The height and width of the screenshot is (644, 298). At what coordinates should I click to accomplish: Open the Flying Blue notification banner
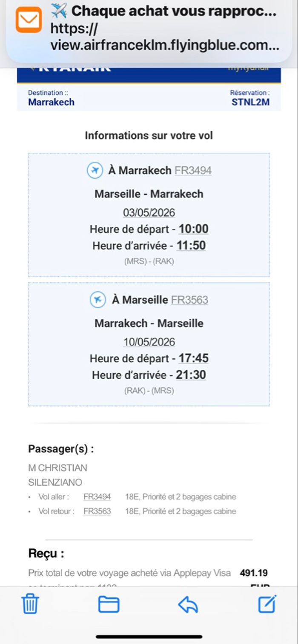tap(164, 28)
